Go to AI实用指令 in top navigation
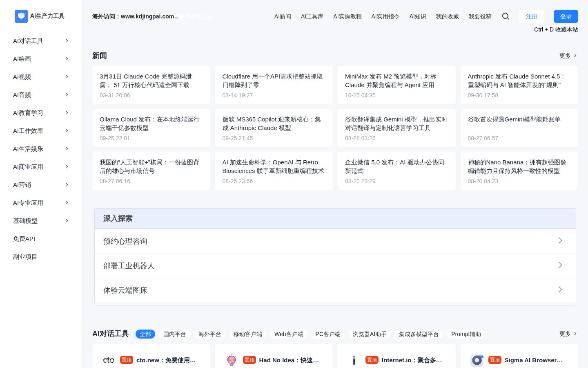 click(x=385, y=16)
